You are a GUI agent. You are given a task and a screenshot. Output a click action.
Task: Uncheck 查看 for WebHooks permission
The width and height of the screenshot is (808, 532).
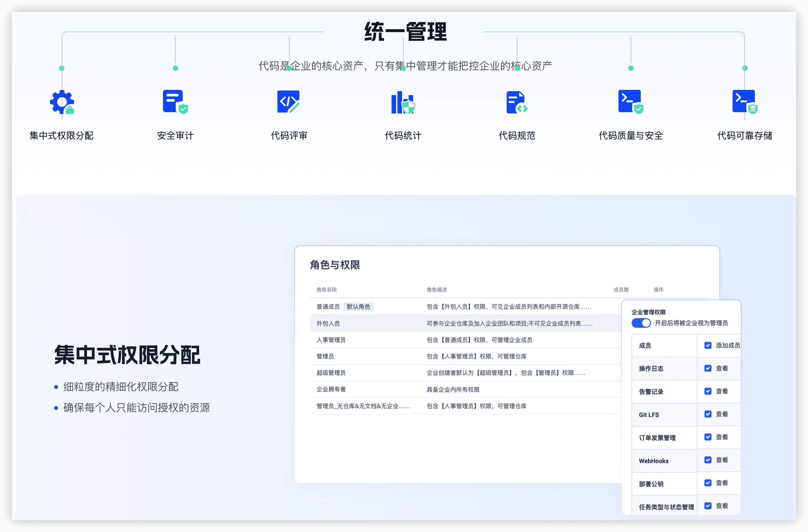tap(708, 460)
